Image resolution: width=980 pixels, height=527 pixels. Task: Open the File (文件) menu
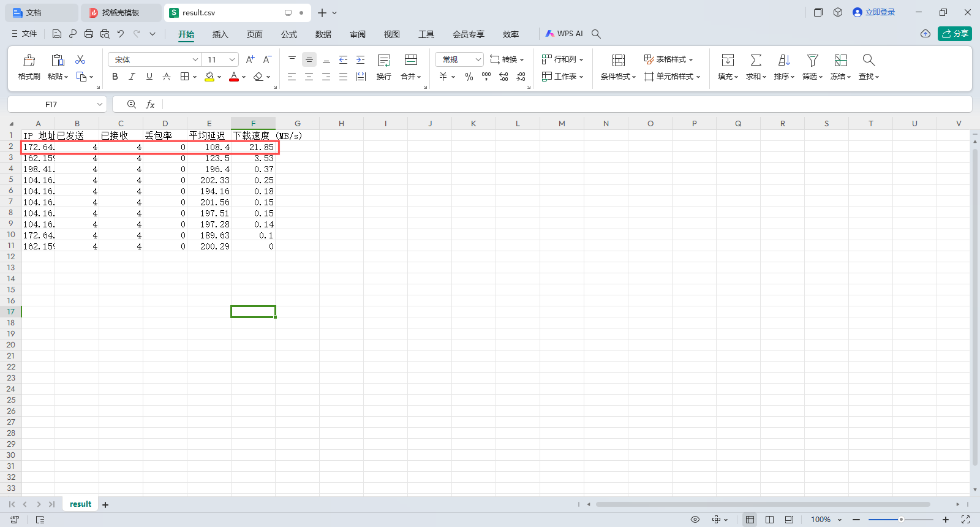click(24, 34)
